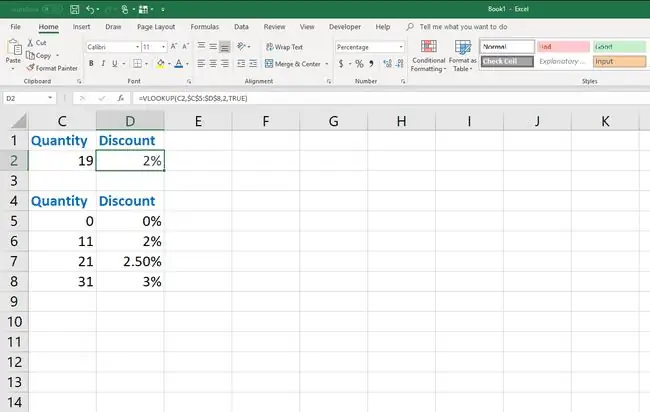Activate the Format Painter
Viewport: 650px width, 412px height.
(52, 68)
